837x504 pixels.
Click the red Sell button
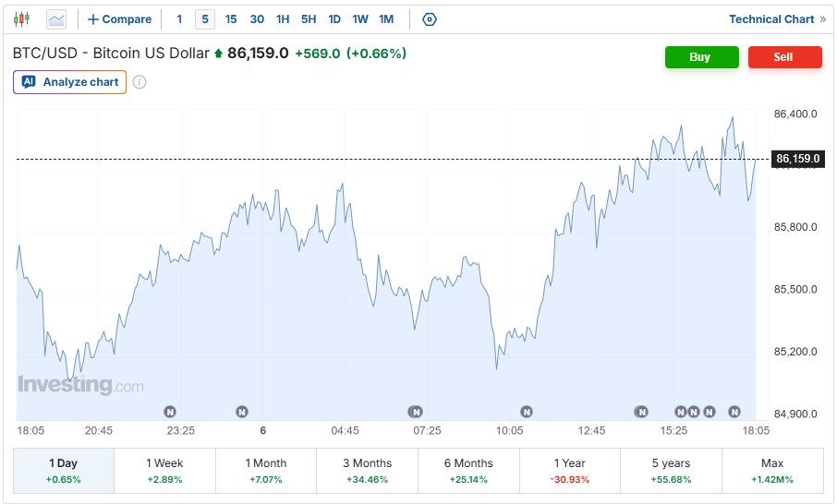(x=784, y=57)
